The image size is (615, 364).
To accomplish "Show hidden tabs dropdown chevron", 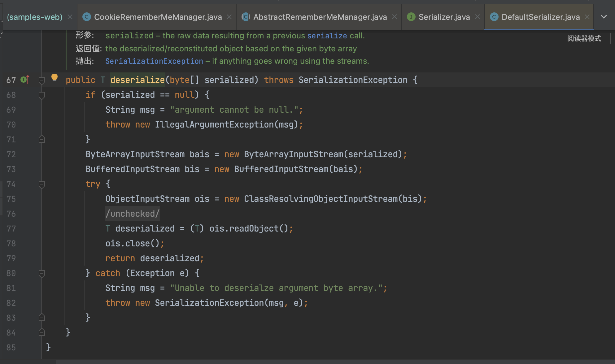I will (x=604, y=17).
